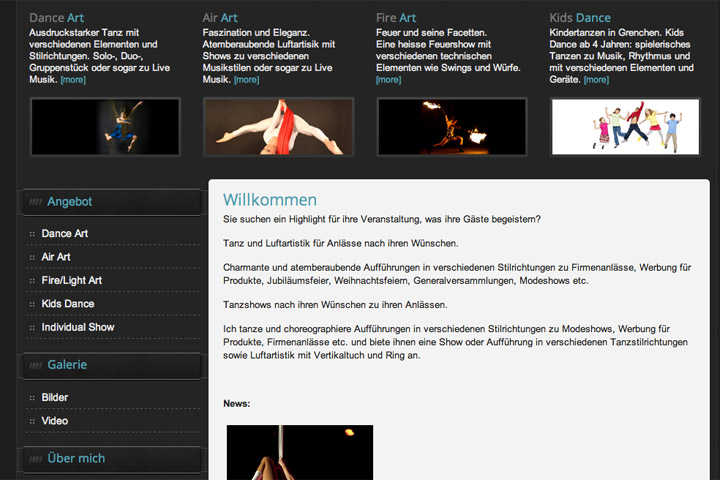720x480 pixels.
Task: Open the News image below Willkommen
Action: [300, 452]
